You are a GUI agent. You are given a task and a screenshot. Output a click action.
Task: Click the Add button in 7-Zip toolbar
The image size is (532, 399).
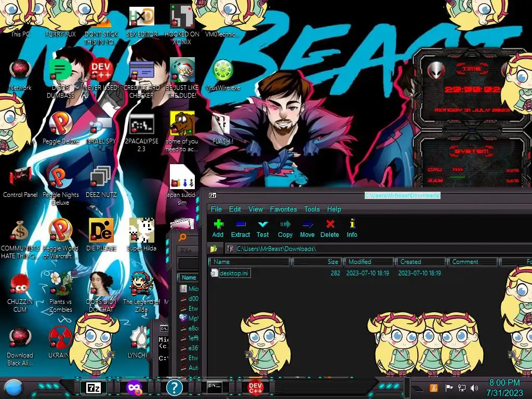pos(218,229)
